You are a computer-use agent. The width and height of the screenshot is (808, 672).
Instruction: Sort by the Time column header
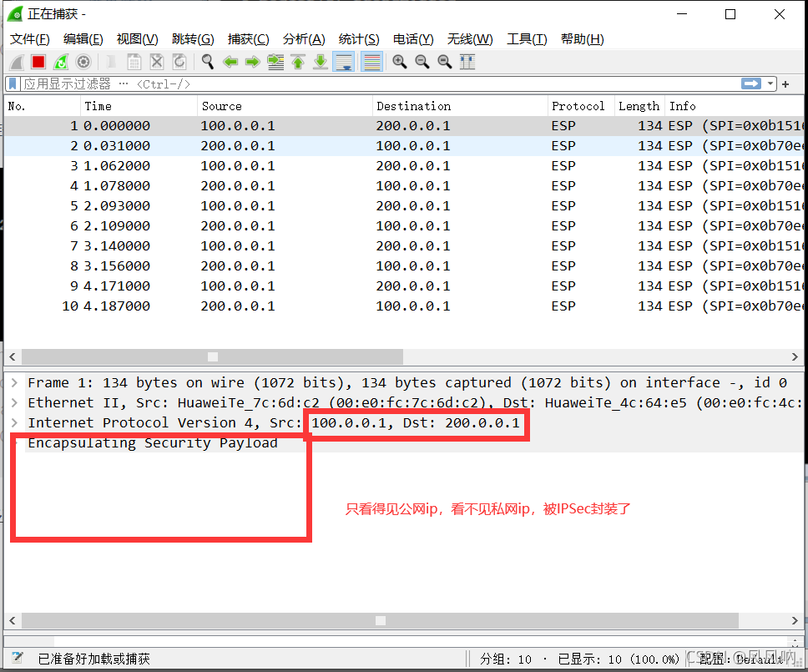(139, 106)
